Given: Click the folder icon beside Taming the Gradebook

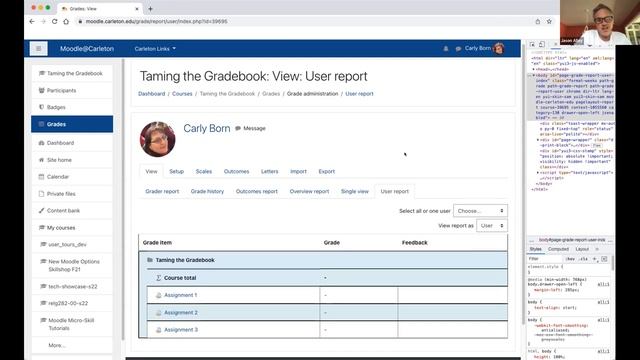Looking at the screenshot, I should (x=150, y=260).
